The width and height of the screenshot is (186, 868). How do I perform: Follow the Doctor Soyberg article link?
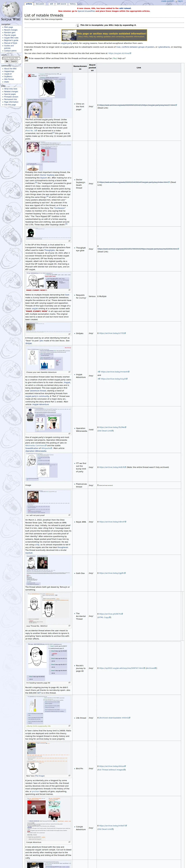pos(47,175)
